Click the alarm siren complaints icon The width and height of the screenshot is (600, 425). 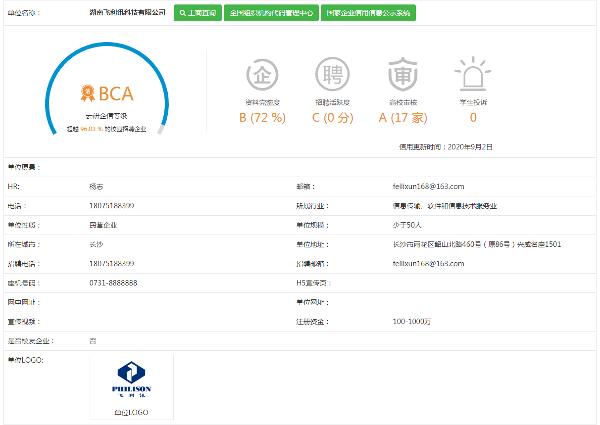tap(472, 75)
